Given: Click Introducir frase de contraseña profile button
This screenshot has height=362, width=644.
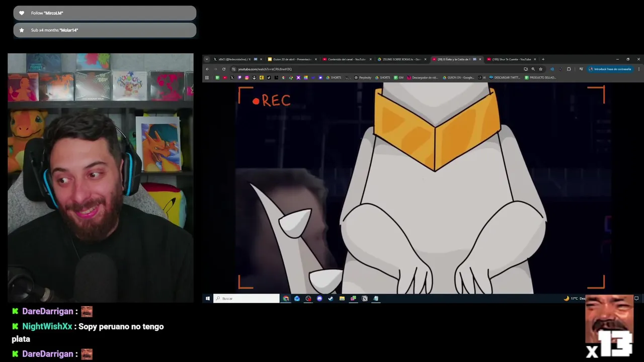Looking at the screenshot, I should pyautogui.click(x=609, y=69).
